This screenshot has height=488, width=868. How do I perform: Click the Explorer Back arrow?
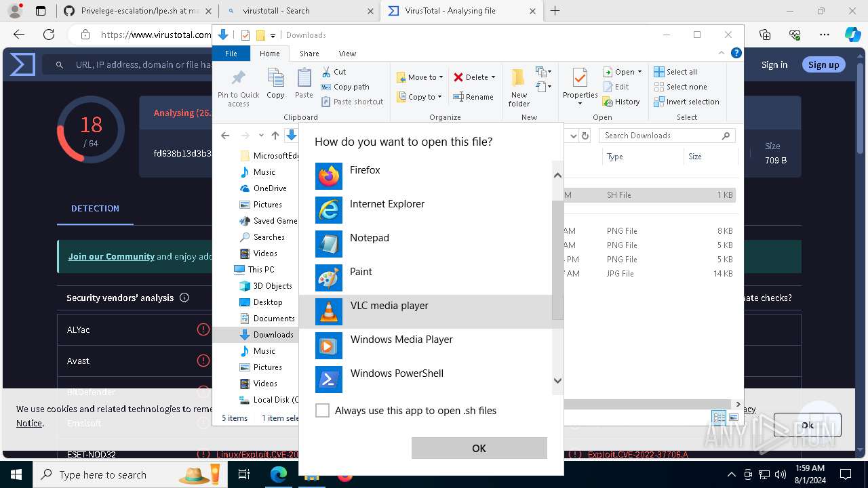tap(226, 136)
